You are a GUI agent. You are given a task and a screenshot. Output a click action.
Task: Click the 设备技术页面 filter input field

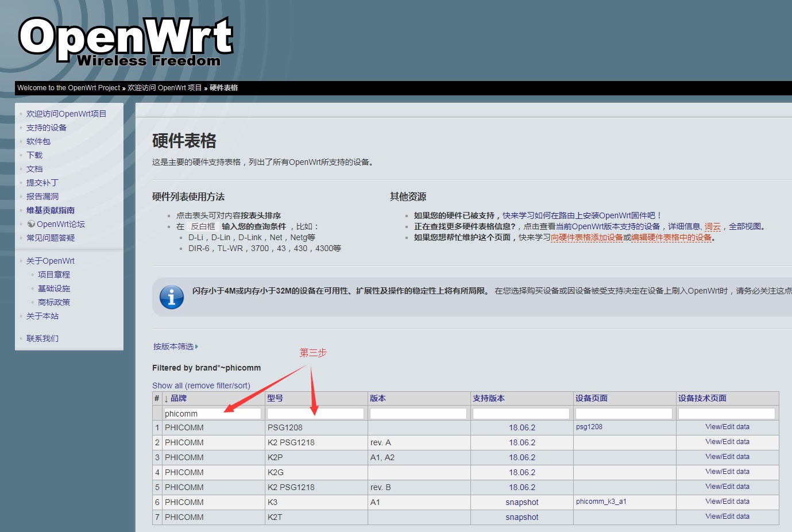tap(727, 414)
